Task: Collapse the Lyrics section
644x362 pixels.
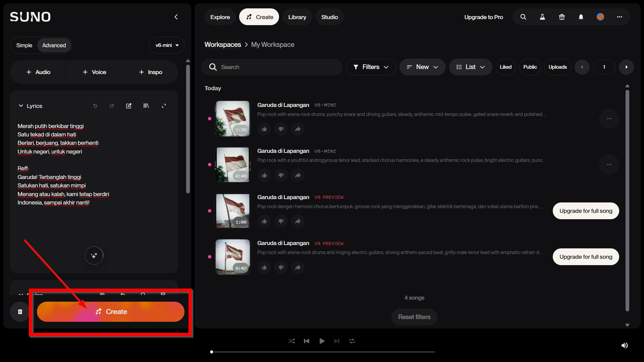Action: [21, 106]
